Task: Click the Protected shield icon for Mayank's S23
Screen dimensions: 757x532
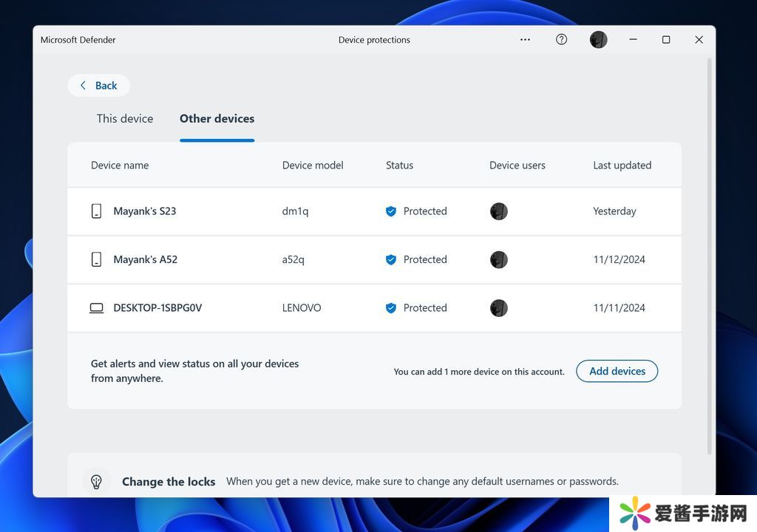Action: [391, 211]
